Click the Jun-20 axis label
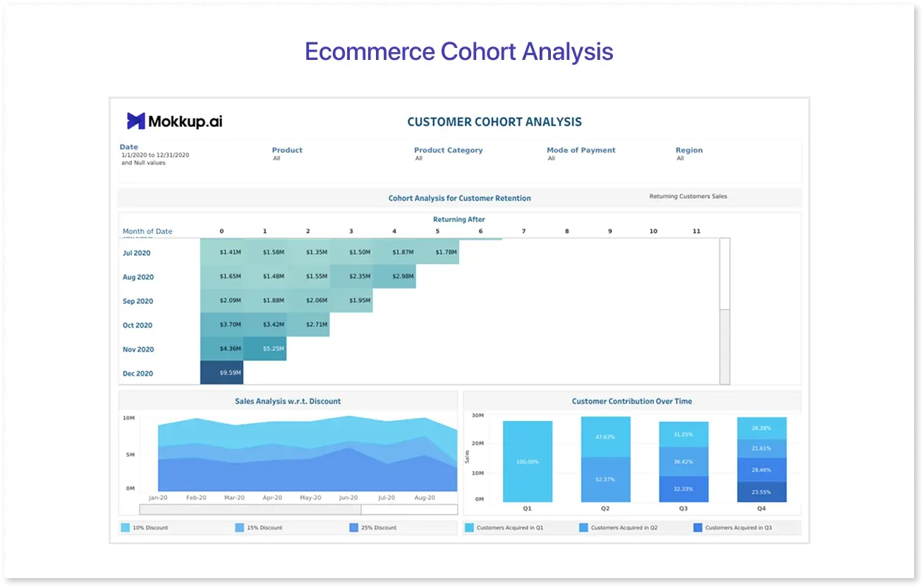 (x=348, y=498)
